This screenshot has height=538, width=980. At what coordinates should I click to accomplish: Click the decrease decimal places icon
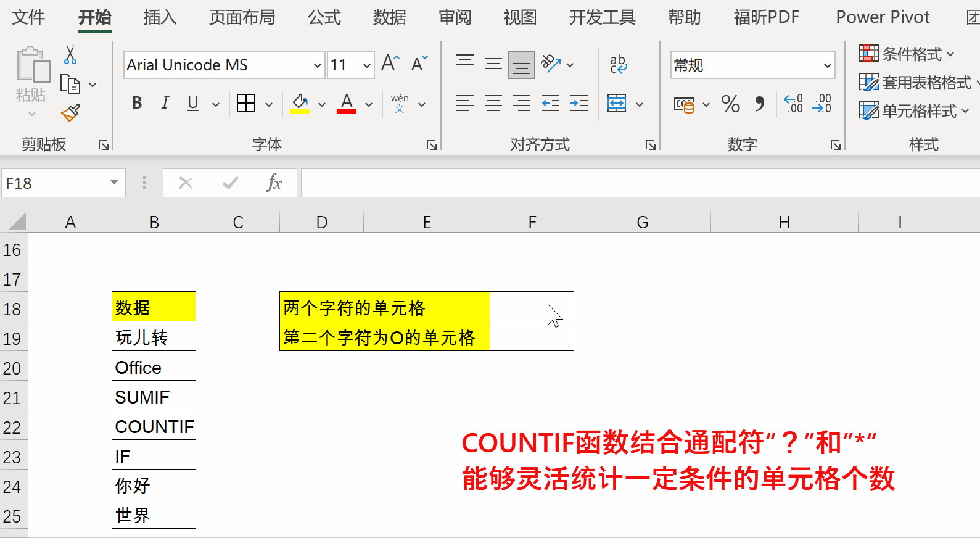(822, 103)
